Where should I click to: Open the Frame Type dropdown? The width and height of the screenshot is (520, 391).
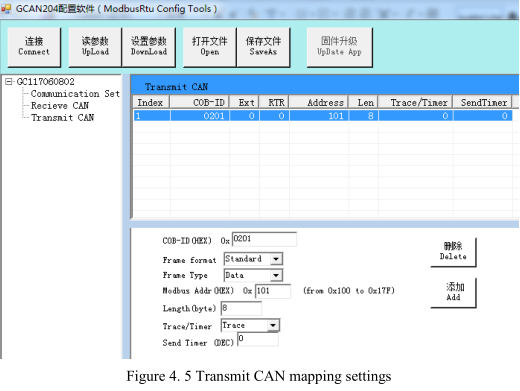point(276,275)
